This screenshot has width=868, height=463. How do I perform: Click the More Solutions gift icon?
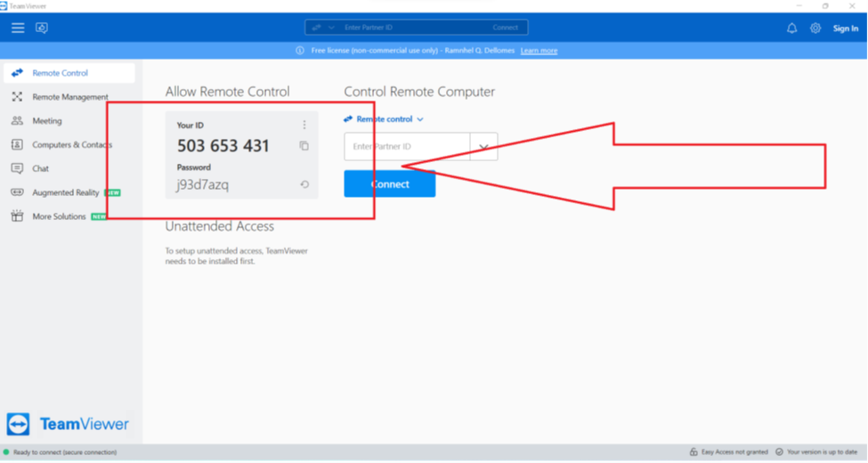pyautogui.click(x=17, y=216)
